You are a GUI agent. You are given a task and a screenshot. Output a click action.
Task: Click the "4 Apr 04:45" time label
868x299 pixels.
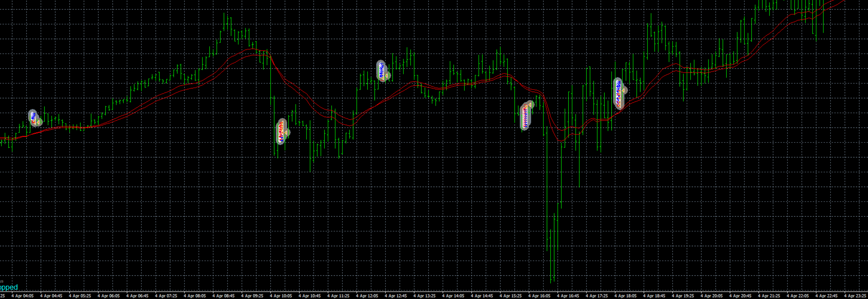click(x=51, y=296)
